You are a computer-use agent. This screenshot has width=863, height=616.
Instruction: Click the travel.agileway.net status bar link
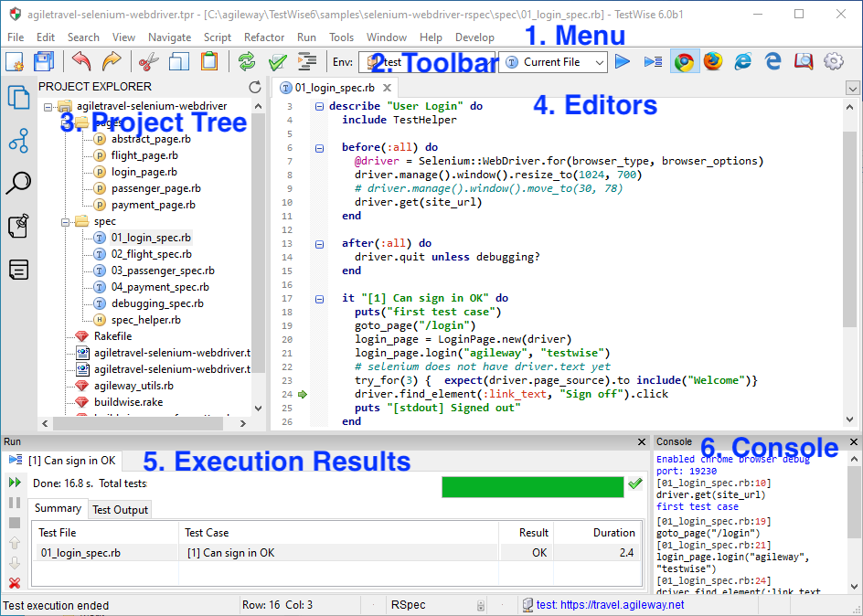pyautogui.click(x=610, y=605)
